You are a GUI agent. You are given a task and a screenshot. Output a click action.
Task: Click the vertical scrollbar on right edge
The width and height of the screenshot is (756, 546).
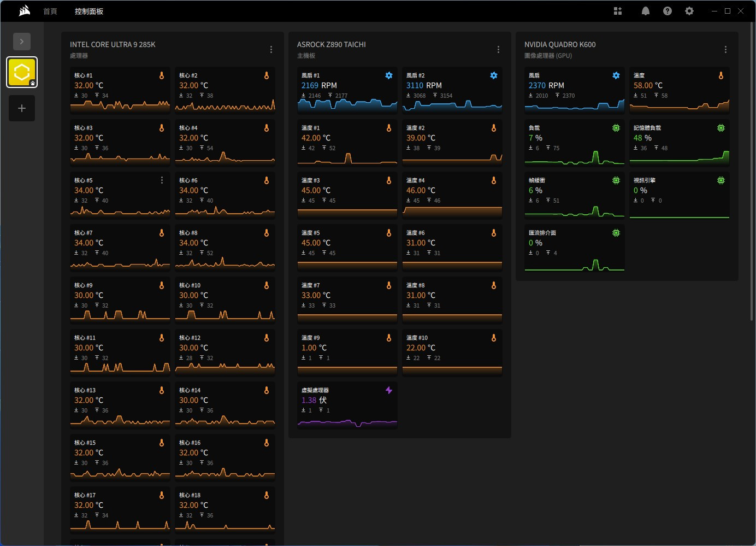pos(752,171)
